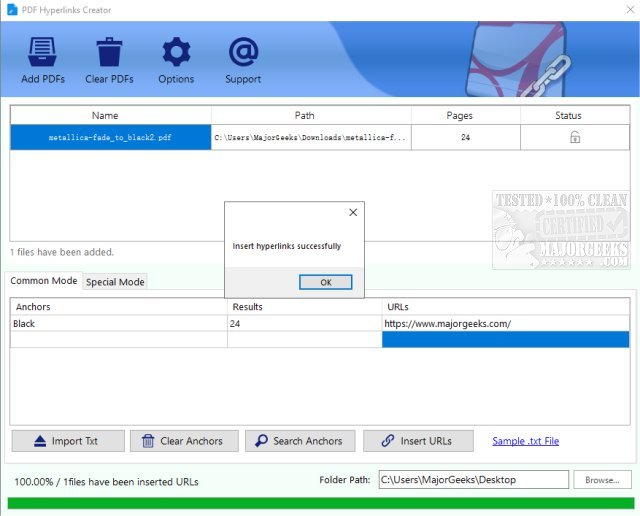
Task: Click the green progress bar
Action: point(320,503)
